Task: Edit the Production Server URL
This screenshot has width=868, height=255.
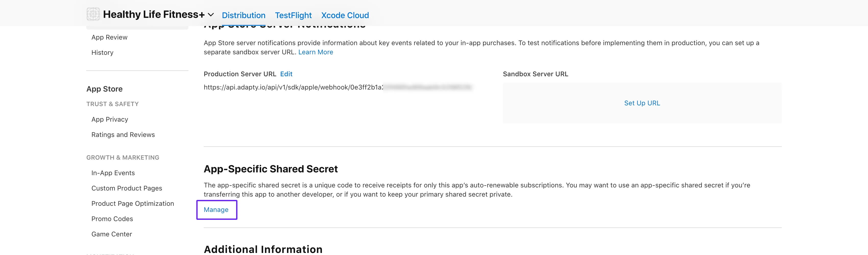Action: pos(286,74)
